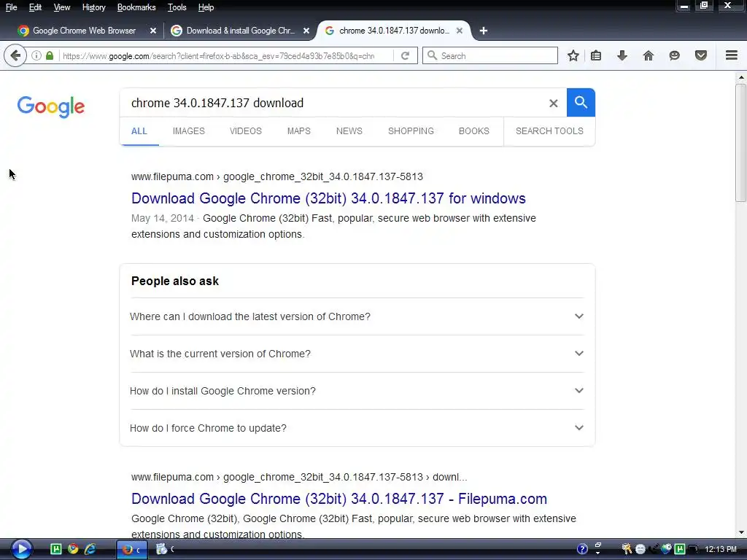Clear the Google search query with X
The height and width of the screenshot is (560, 747).
tap(553, 103)
